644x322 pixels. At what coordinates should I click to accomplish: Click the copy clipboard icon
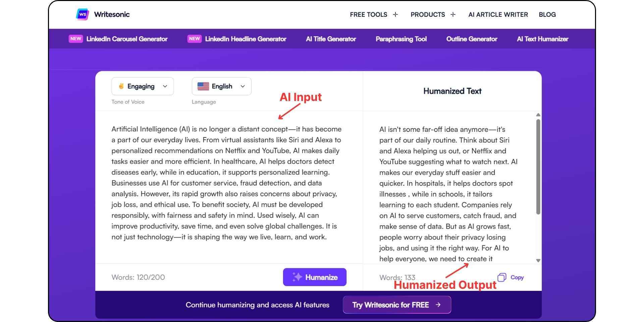tap(502, 277)
